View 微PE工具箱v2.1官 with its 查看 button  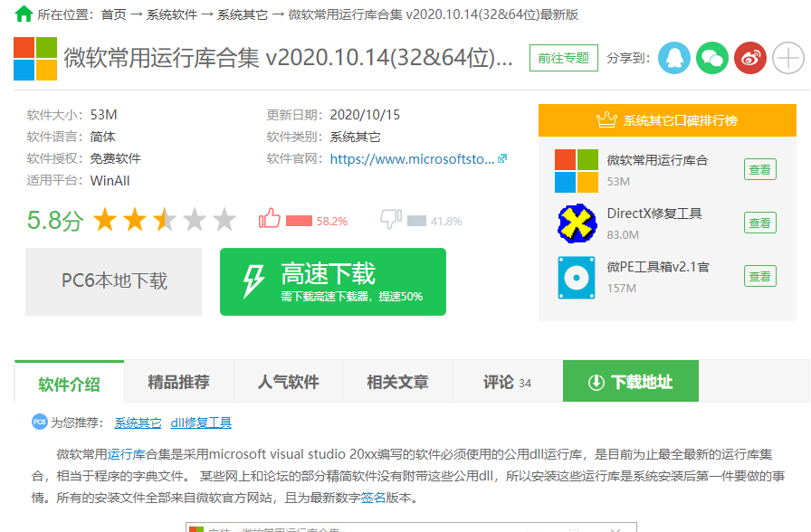(x=760, y=276)
